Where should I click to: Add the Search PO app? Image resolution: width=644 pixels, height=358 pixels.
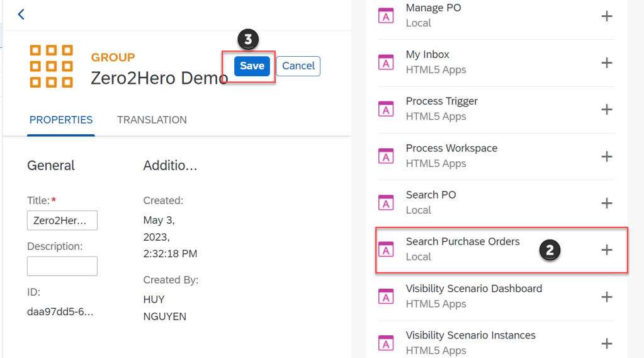click(606, 203)
